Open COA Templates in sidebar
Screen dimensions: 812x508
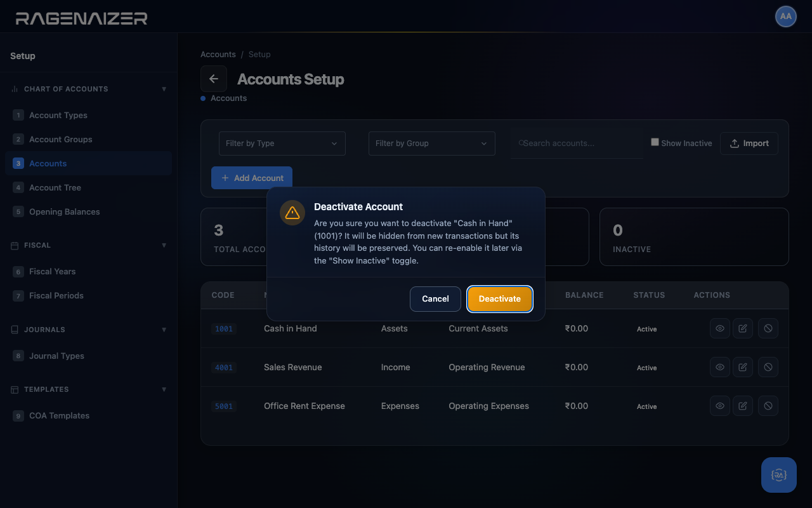(89, 415)
